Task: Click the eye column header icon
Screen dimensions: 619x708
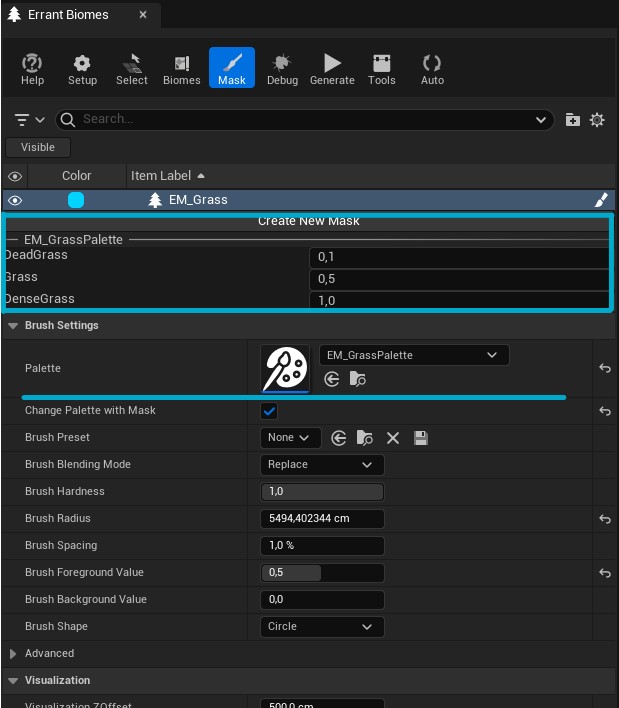Action: [15, 176]
